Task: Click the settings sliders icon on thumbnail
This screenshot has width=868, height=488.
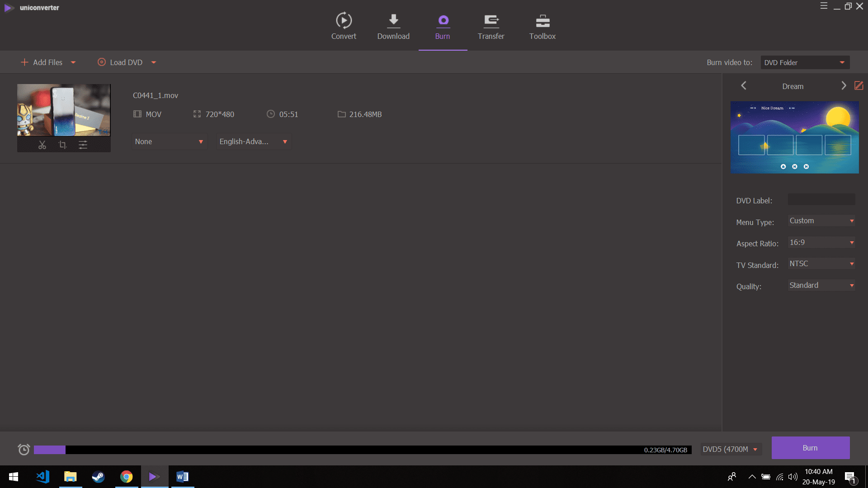Action: 83,145
